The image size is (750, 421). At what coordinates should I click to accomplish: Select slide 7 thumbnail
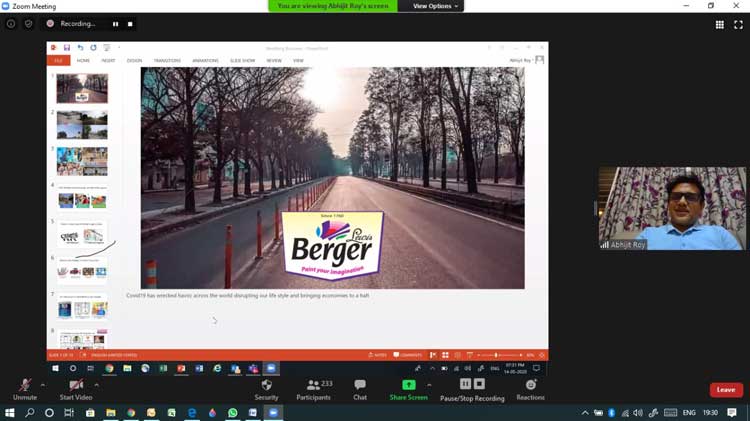pos(82,307)
